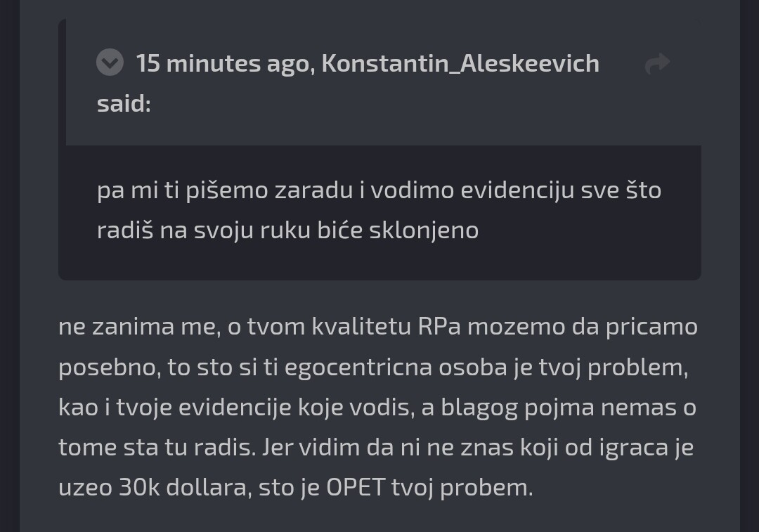Click the arrow icon to open quoted post

coord(657,64)
